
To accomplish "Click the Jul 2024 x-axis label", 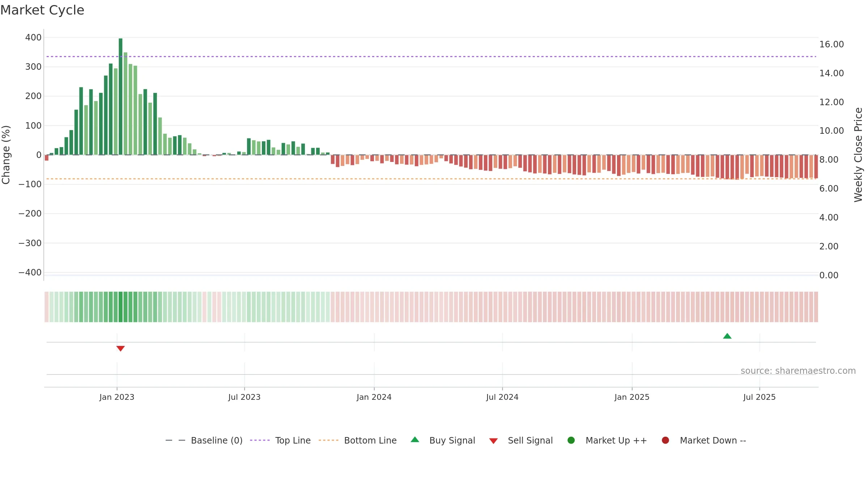I will tap(502, 397).
